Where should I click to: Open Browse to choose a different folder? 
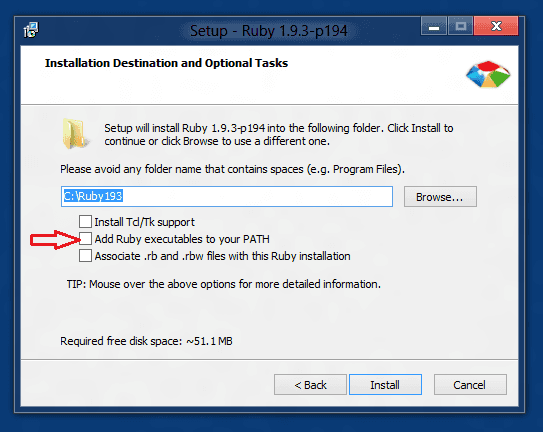tap(440, 197)
